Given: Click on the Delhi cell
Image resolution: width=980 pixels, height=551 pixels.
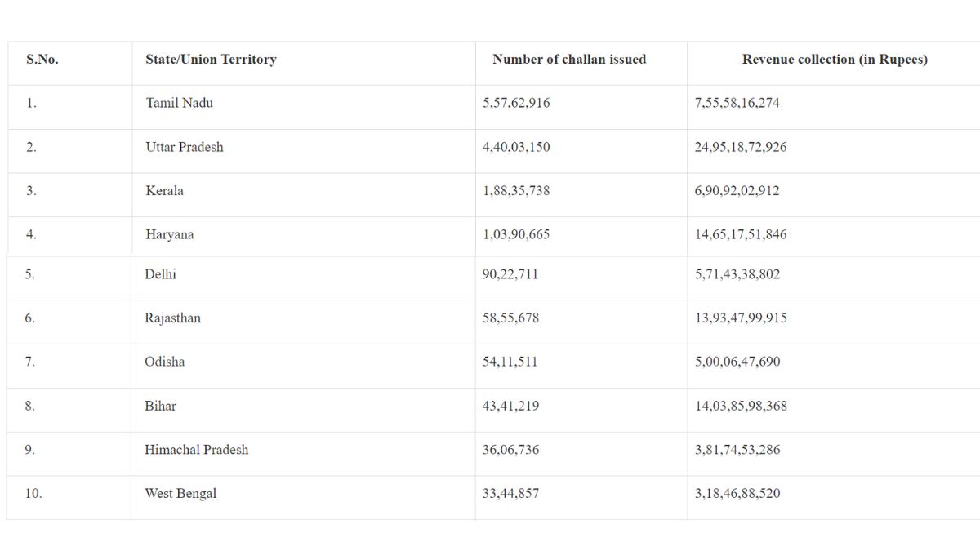Looking at the screenshot, I should [x=161, y=274].
